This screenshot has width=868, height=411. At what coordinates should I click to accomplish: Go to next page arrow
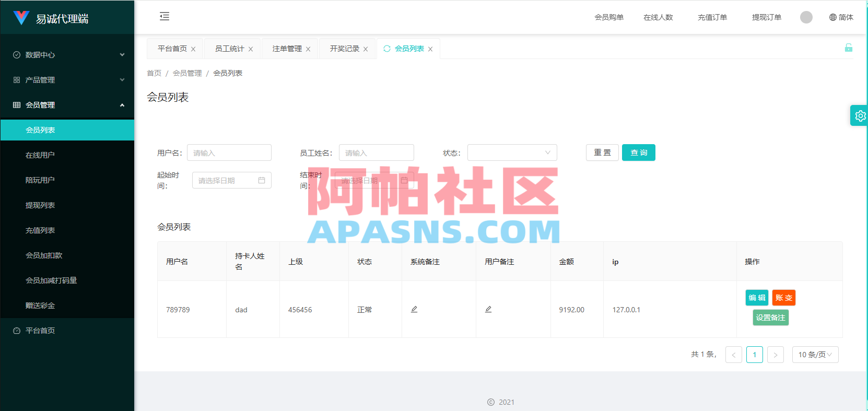click(776, 355)
